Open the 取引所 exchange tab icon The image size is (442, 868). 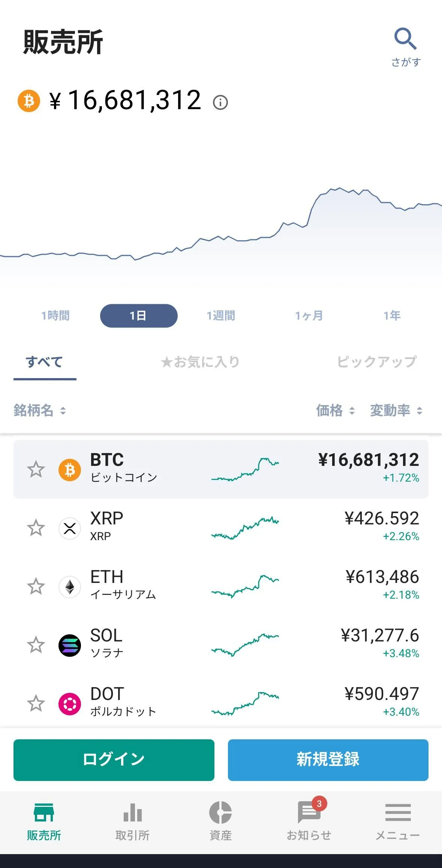132,812
